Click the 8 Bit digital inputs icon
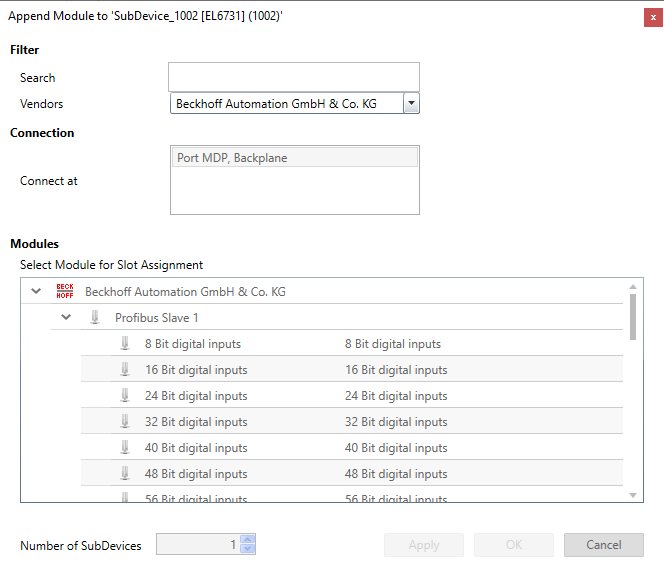 pyautogui.click(x=125, y=344)
